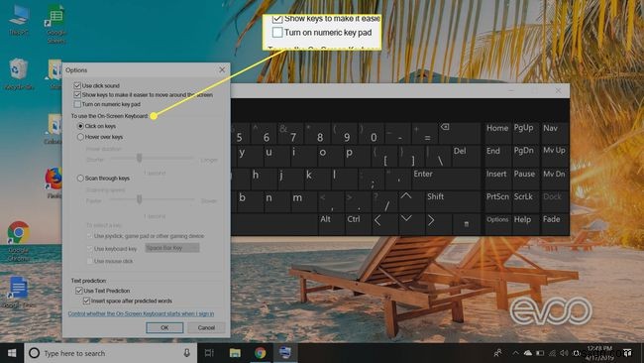Click the taskbar search input field
644x363 pixels.
pyautogui.click(x=111, y=353)
